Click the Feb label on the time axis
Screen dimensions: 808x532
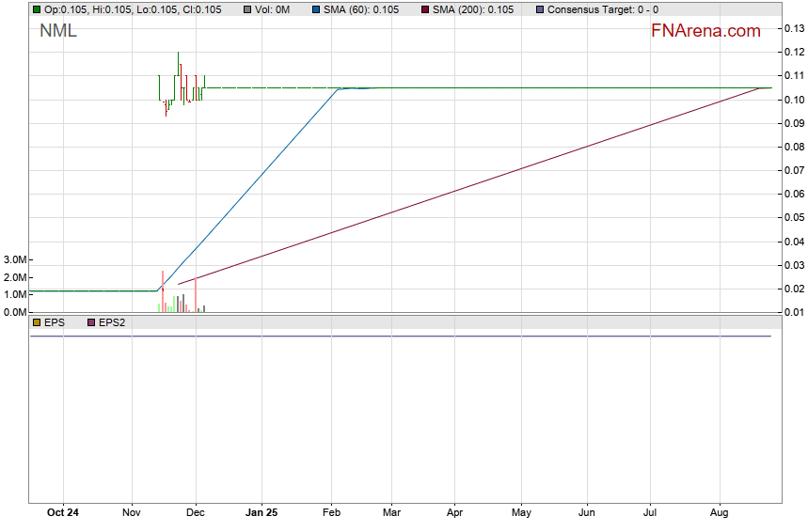click(330, 513)
